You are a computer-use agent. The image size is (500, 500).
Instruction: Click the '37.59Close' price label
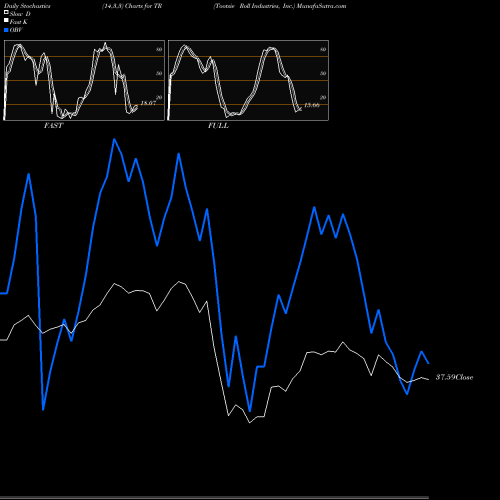point(454,377)
